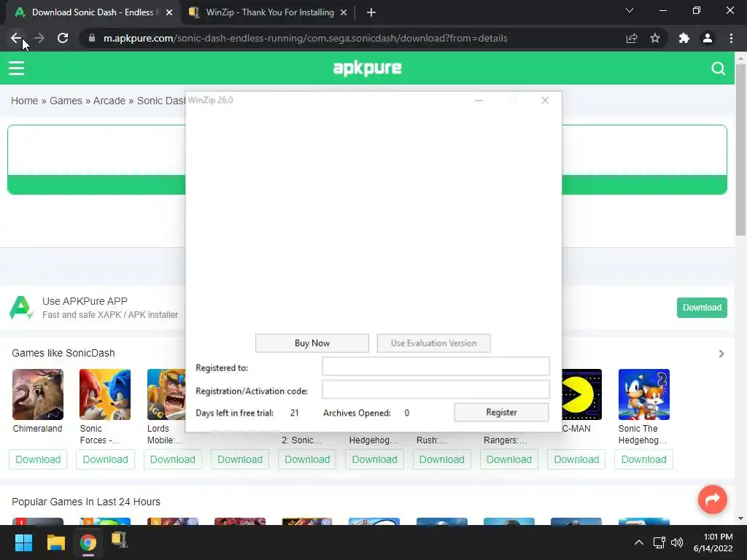Image resolution: width=747 pixels, height=560 pixels.
Task: Click the page vertical scrollbar
Action: [x=740, y=149]
